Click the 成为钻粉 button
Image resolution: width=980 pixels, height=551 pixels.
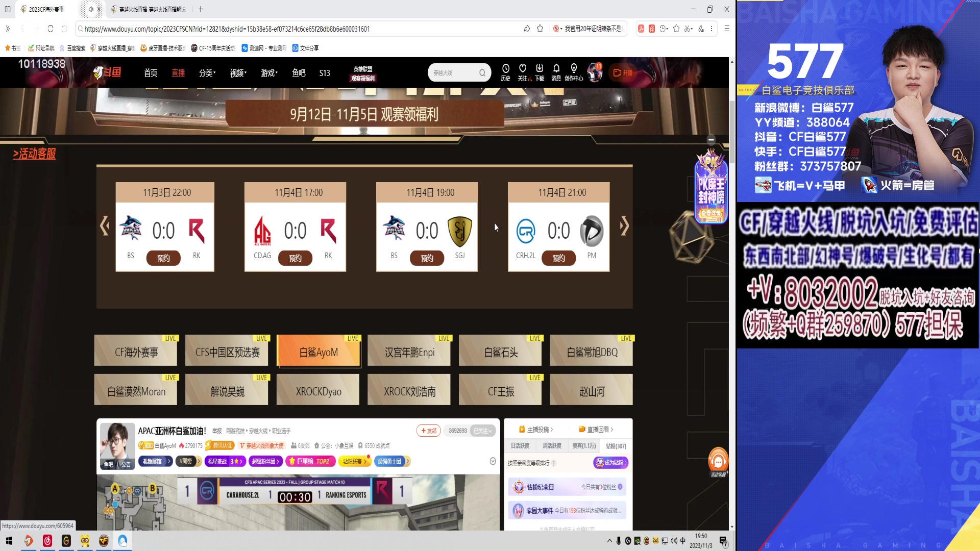click(x=611, y=462)
